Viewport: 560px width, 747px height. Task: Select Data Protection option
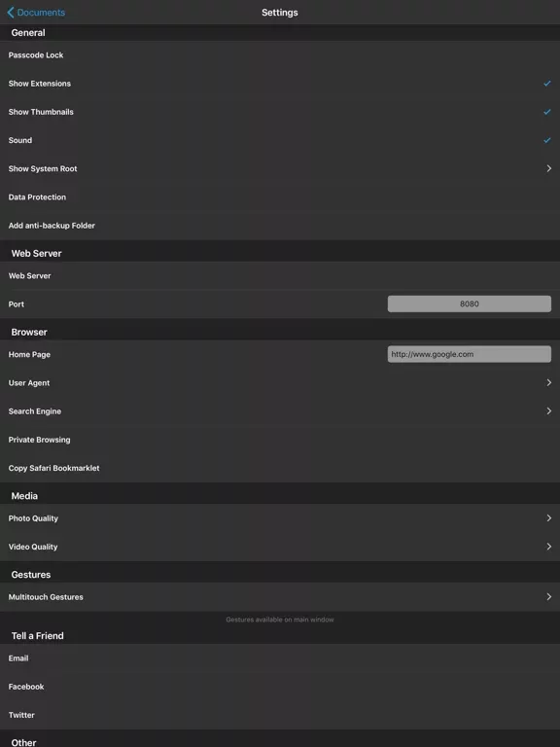(280, 197)
